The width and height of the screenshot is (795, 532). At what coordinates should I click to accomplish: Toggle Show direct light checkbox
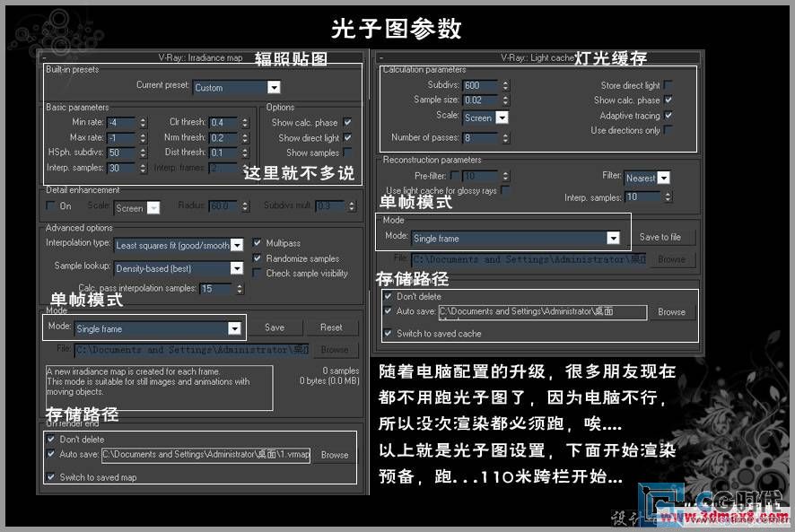347,137
